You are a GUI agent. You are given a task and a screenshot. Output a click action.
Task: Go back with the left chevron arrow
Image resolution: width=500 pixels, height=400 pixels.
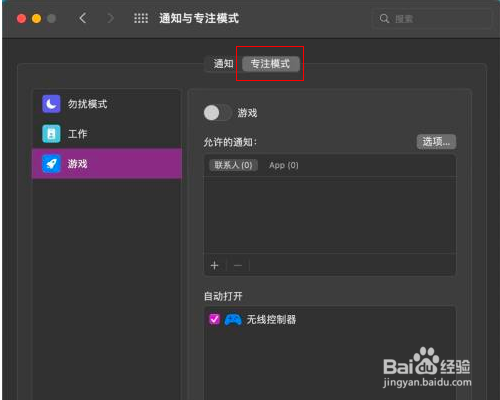tap(83, 18)
